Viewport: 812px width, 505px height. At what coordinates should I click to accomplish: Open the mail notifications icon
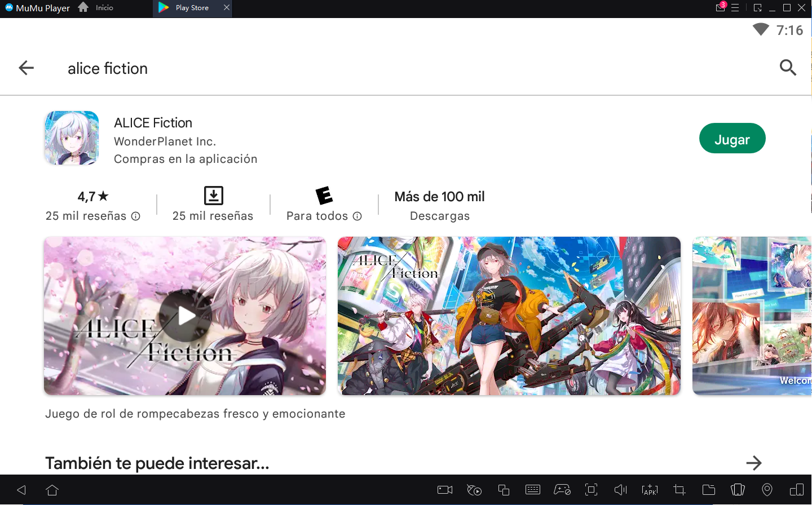[x=720, y=8]
